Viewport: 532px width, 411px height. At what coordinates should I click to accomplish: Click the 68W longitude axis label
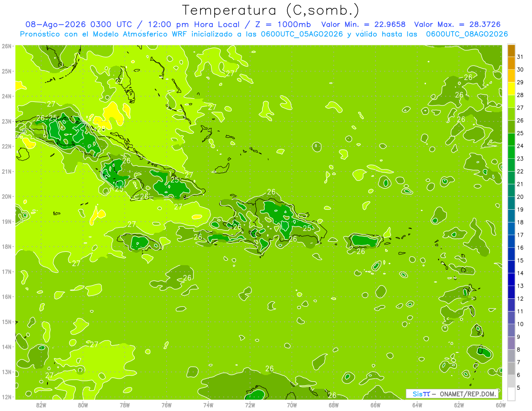tap(334, 405)
